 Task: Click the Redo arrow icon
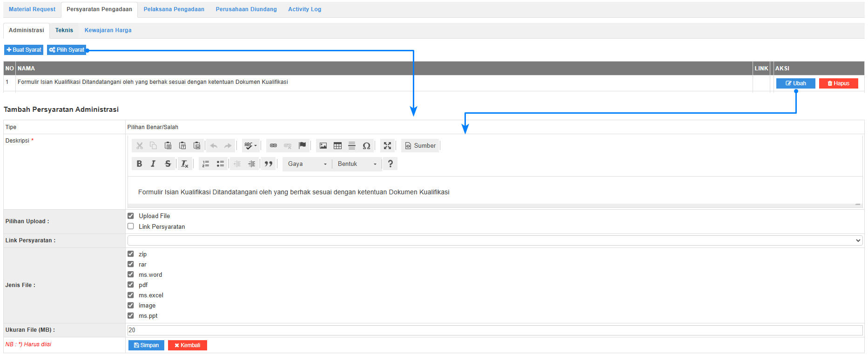click(228, 146)
